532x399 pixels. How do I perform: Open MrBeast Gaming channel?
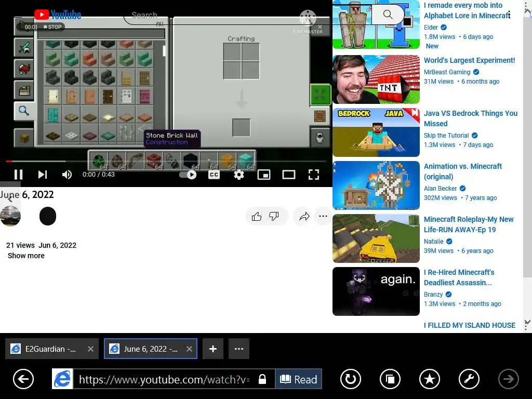pos(447,72)
